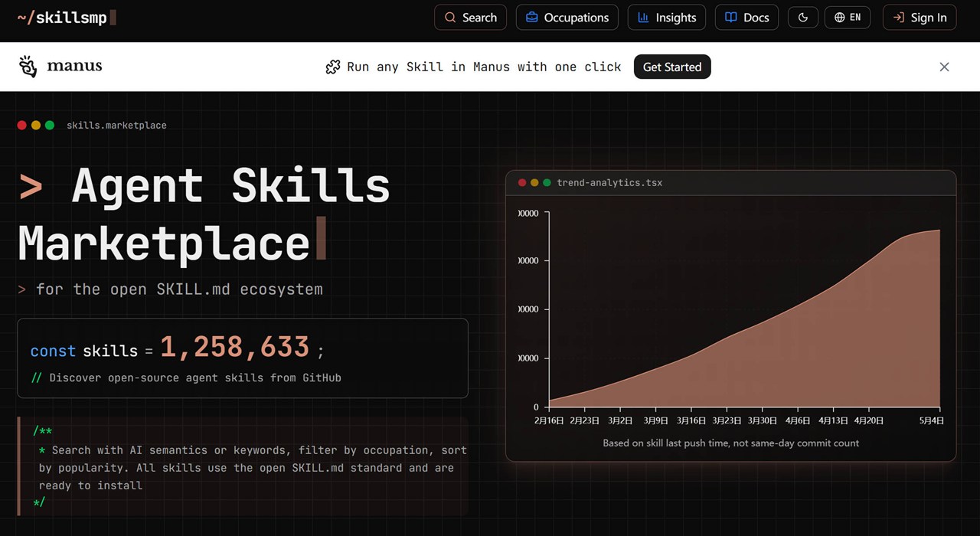The height and width of the screenshot is (536, 980).
Task: Click the 1,258,633 skills count
Action: [x=234, y=348]
